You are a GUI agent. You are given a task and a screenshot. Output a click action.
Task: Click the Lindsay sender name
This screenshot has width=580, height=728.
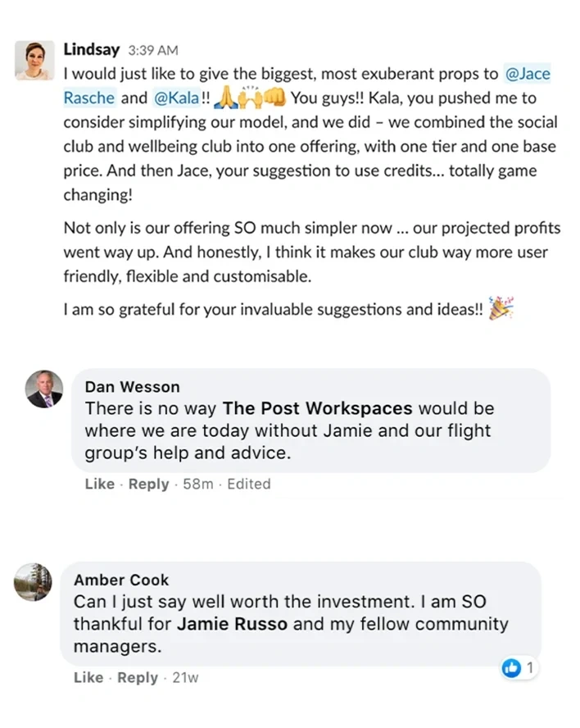coord(91,49)
